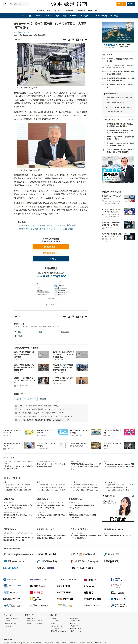Image resolution: width=138 pixels, height=644 pixels.
Task: Open the NIKKEI Tech Foresight logo link
Action: 84,561
